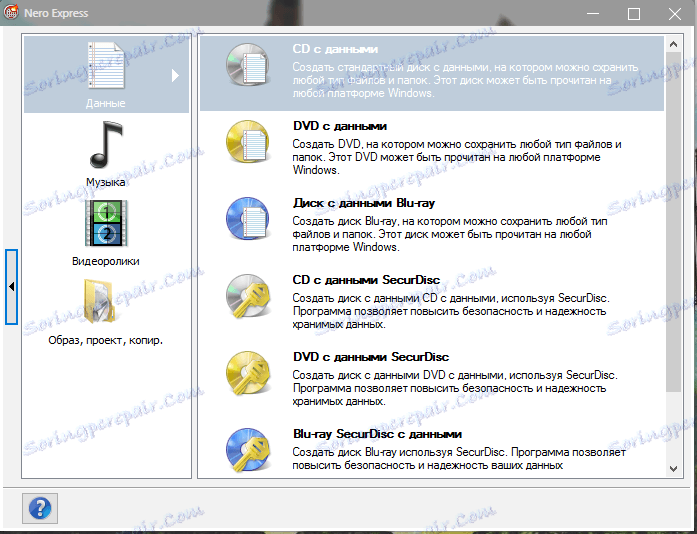The image size is (697, 534).
Task: Click the DVD SecurDisc description text
Action: point(455,388)
